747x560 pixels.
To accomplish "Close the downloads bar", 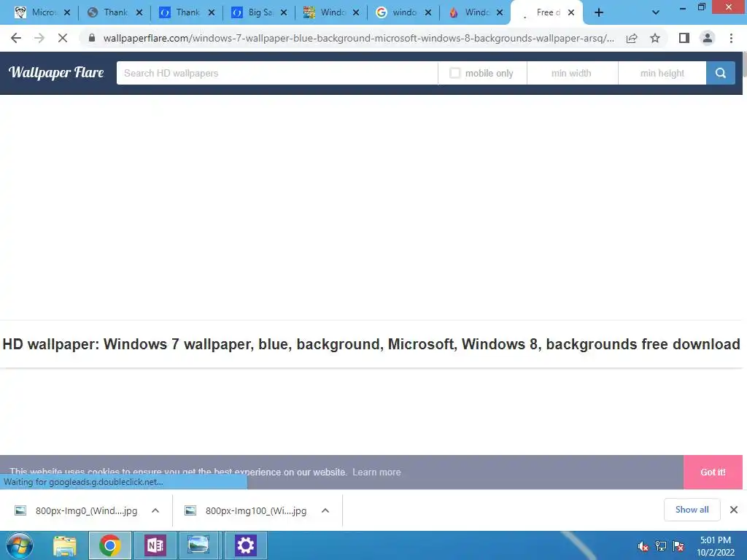I will [x=734, y=510].
